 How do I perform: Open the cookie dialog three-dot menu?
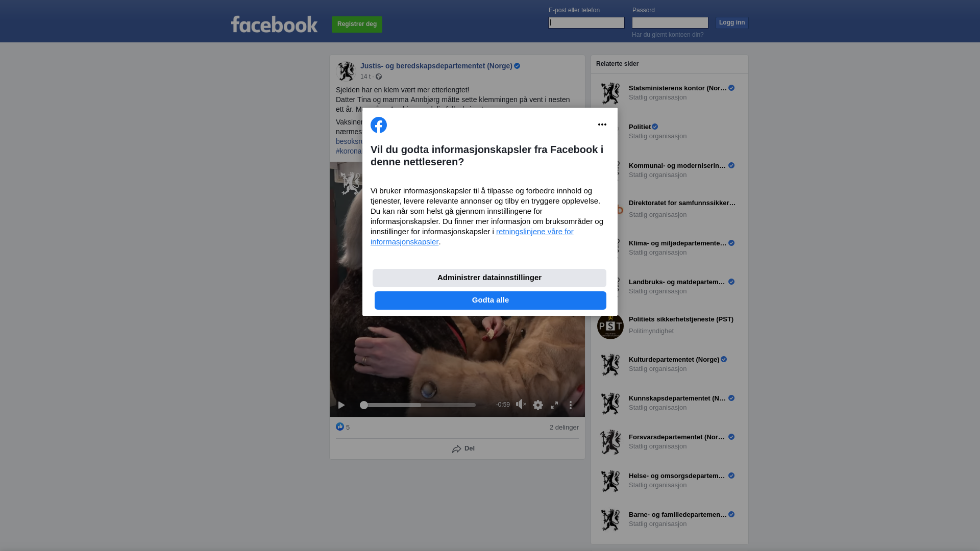click(x=602, y=124)
